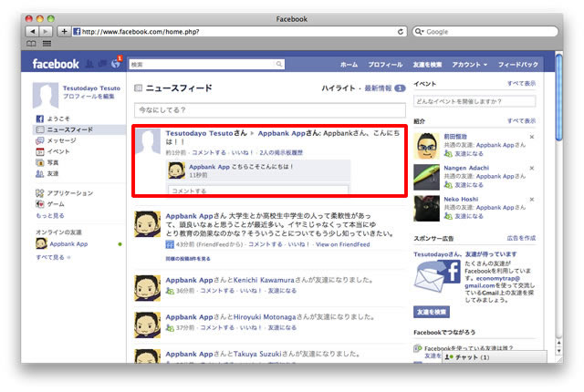584x392 pixels.
Task: Click Kenichi Kawamura name link
Action: click(264, 280)
